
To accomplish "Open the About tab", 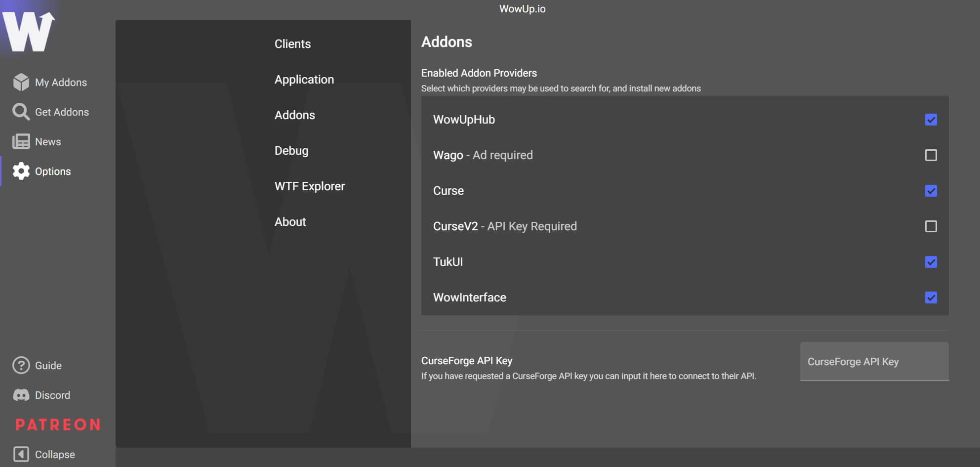I will [290, 222].
